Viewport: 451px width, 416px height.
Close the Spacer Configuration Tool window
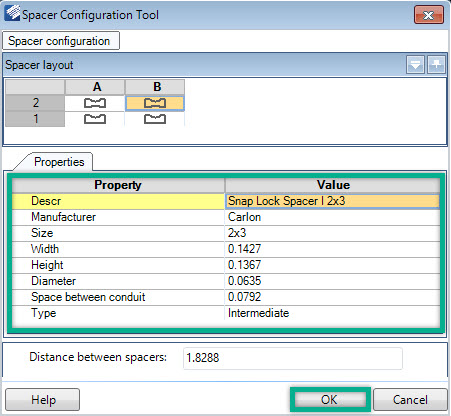429,15
